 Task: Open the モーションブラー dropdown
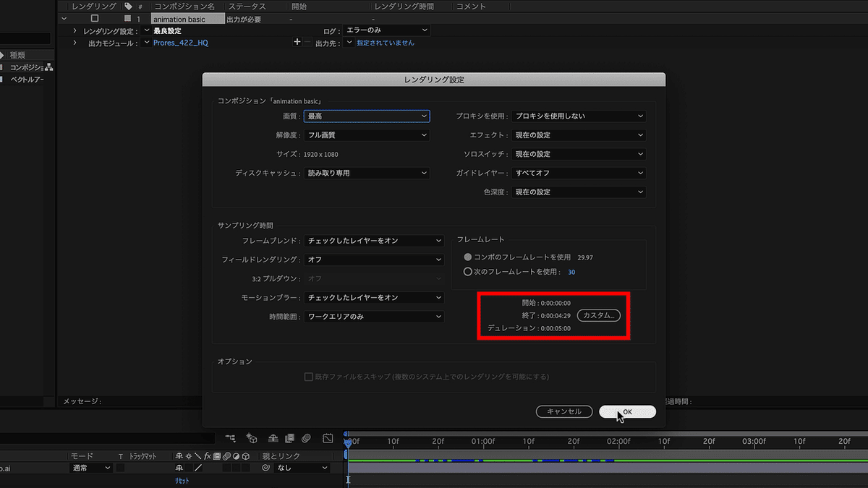pyautogui.click(x=374, y=297)
